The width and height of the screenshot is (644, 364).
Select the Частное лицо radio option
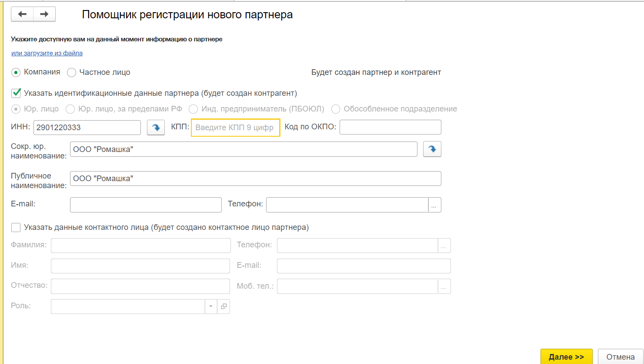72,73
